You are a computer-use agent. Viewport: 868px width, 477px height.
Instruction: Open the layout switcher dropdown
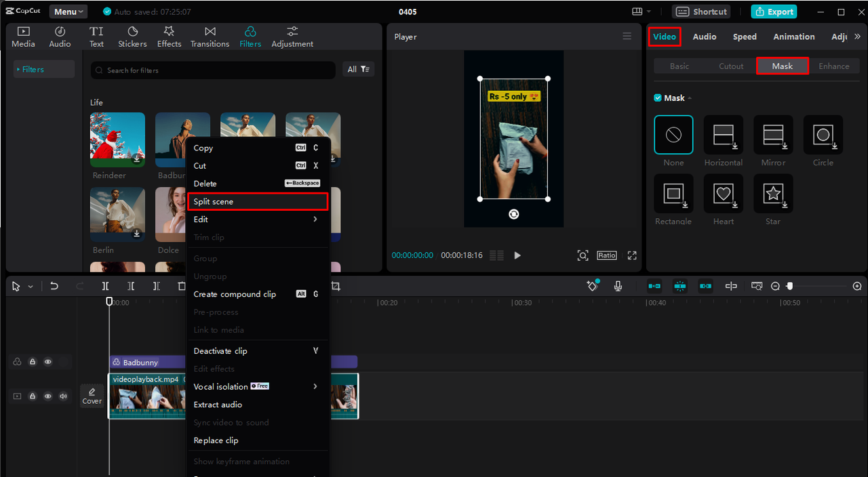point(642,12)
